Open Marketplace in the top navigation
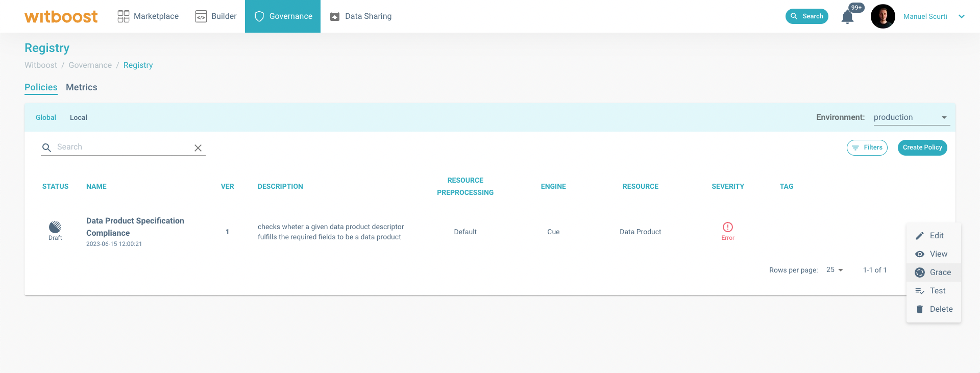Screen dimensions: 980x373 [x=148, y=16]
